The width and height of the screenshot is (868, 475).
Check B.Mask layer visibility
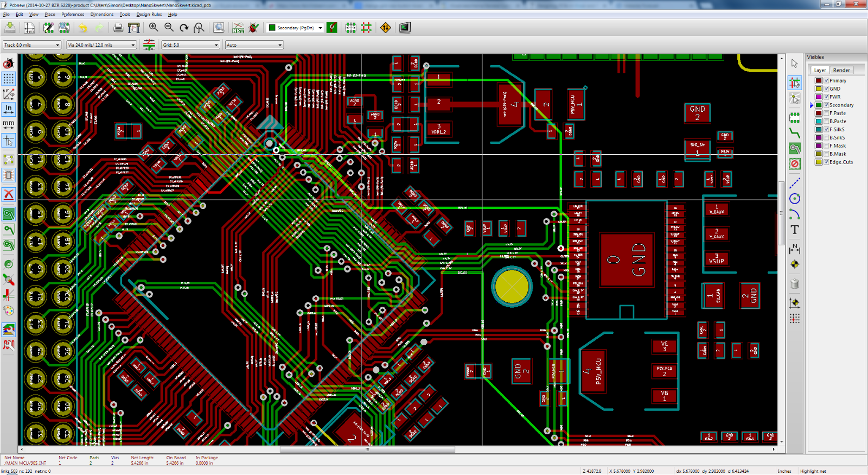coord(826,154)
